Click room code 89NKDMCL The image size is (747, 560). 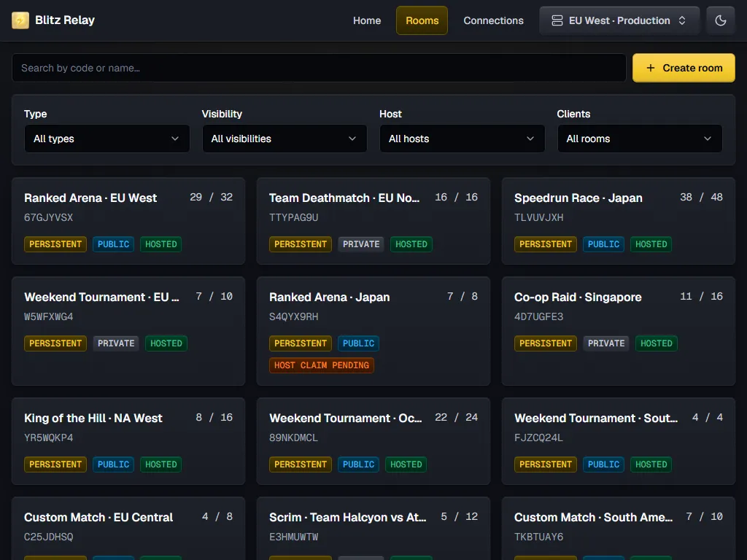[293, 437]
